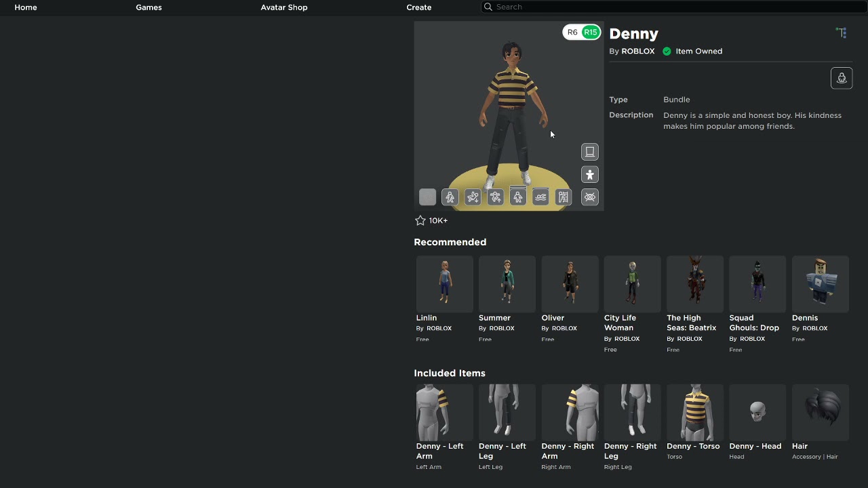Image resolution: width=868 pixels, height=488 pixels.
Task: Open the tree options icon near title
Action: (842, 33)
